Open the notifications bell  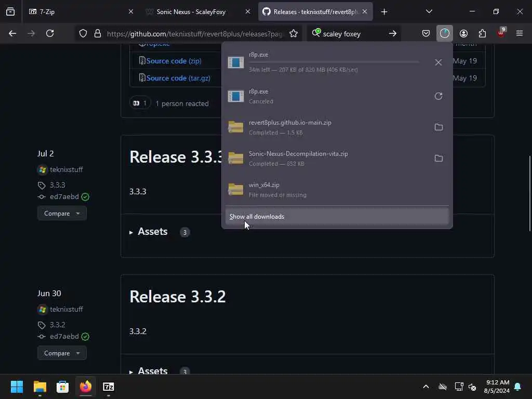click(517, 387)
